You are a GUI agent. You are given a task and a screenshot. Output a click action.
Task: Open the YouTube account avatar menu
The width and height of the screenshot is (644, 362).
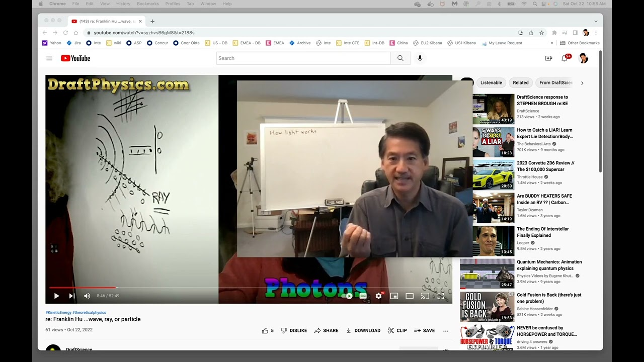pos(584,58)
